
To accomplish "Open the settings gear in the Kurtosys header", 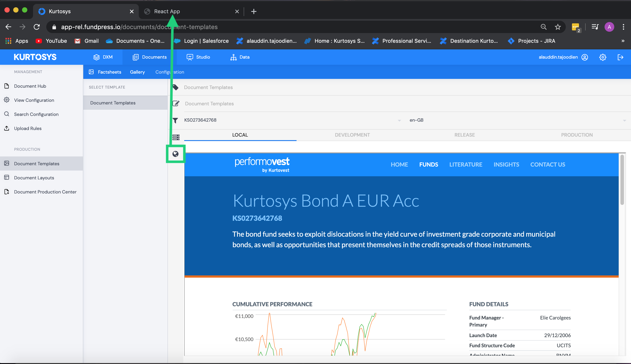I will [x=603, y=57].
